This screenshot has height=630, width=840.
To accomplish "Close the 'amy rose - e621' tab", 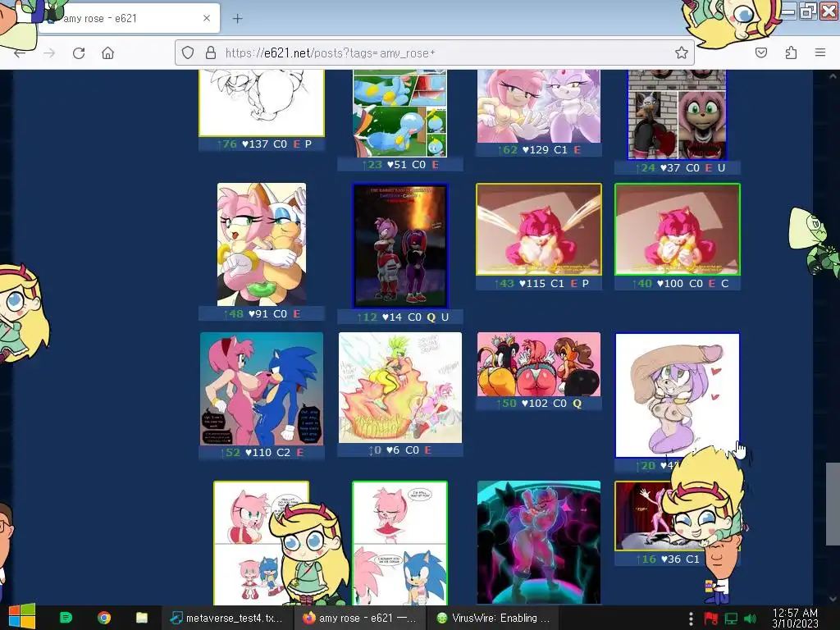I will (206, 18).
